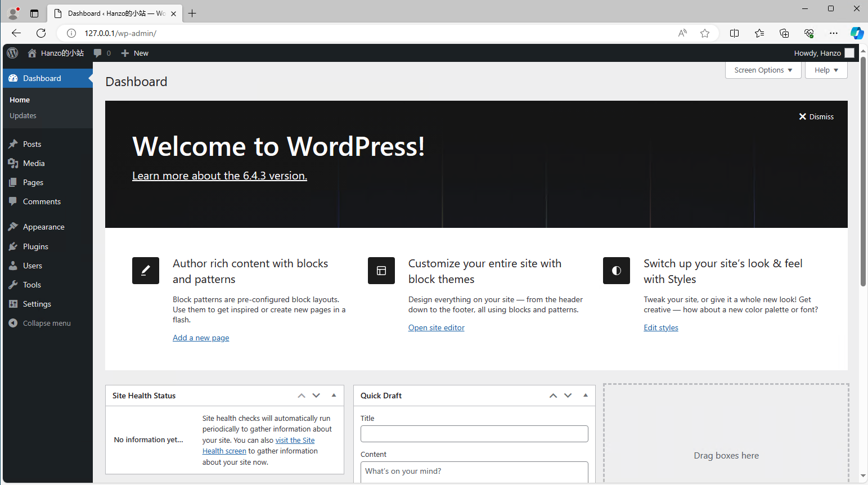
Task: Open the Appearance menu
Action: point(47,227)
